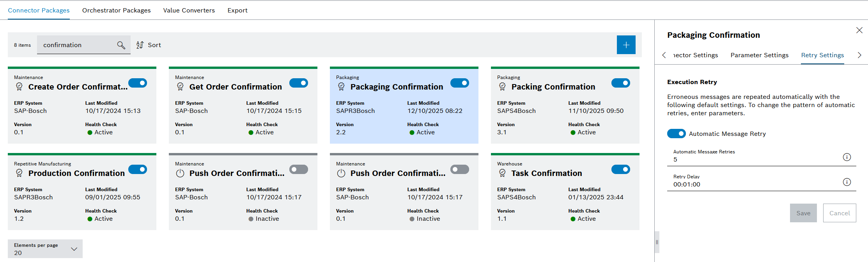This screenshot has height=262, width=868.
Task: Switch to Value Converters tab
Action: [189, 11]
